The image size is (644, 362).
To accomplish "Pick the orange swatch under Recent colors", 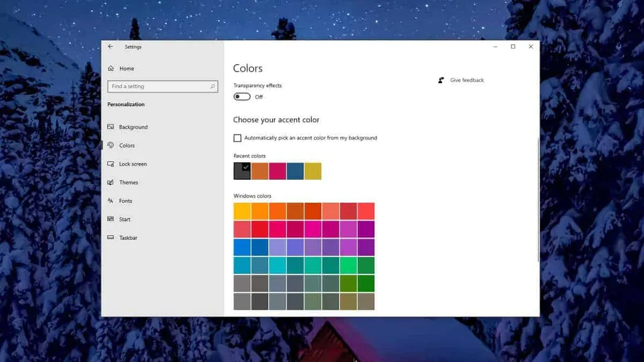I will tap(259, 171).
